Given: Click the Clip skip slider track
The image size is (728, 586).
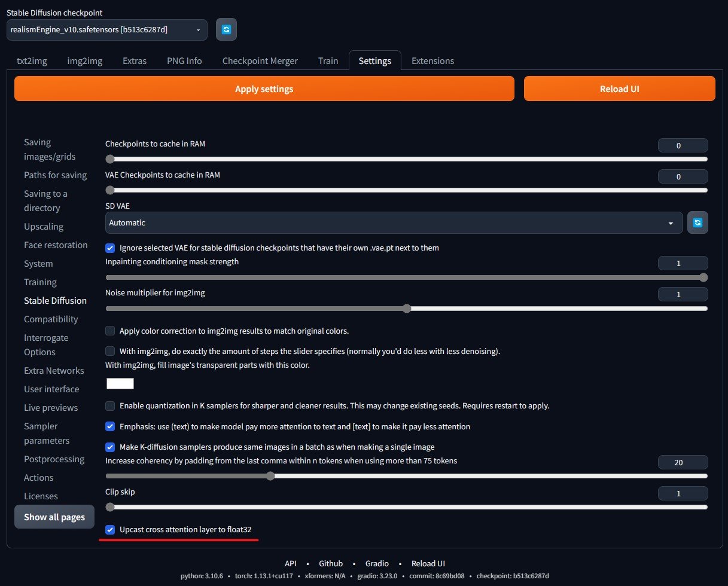Looking at the screenshot, I should pyautogui.click(x=407, y=507).
